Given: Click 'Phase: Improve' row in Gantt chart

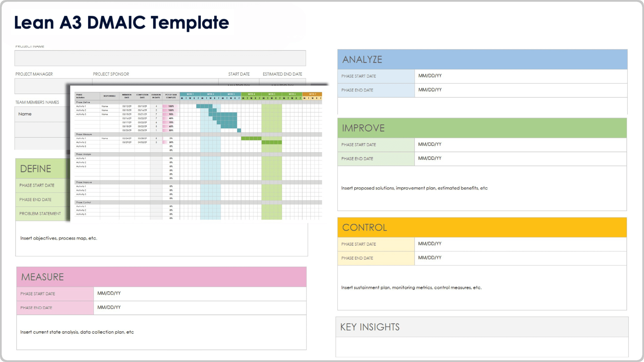Looking at the screenshot, I should 198,182.
